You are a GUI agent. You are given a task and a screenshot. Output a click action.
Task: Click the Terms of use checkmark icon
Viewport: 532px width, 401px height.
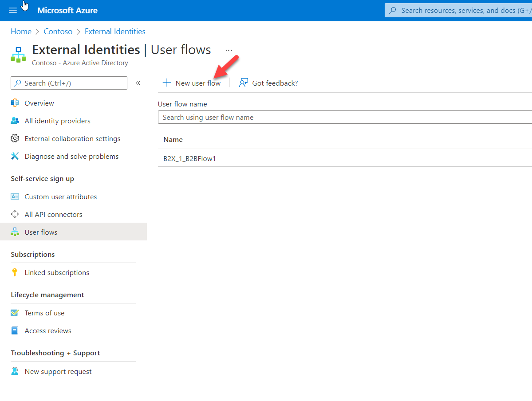(15, 313)
